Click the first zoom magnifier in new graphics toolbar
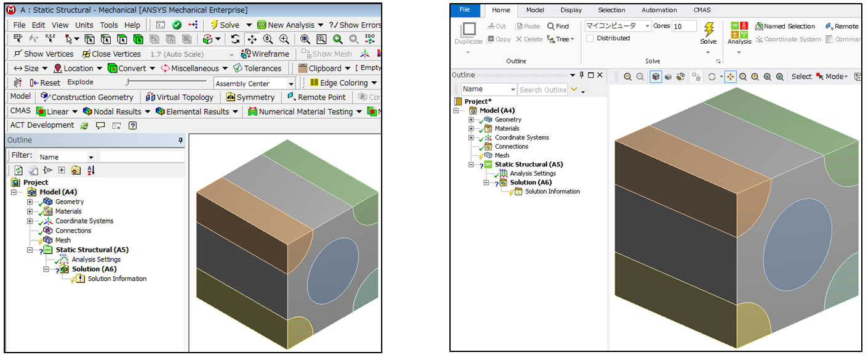868x360 pixels. [627, 76]
